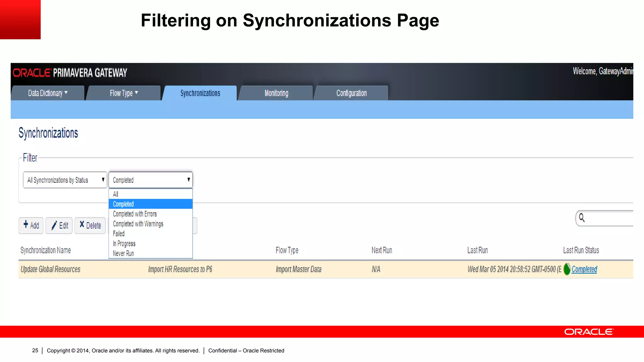
Task: Sort by Last Run column header
Action: (x=477, y=250)
